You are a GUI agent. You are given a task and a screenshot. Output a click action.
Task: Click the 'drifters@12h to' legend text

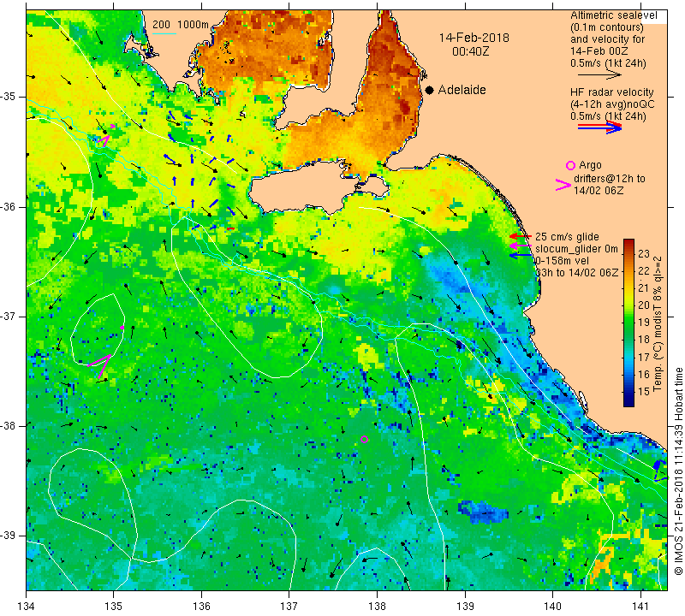pyautogui.click(x=609, y=179)
